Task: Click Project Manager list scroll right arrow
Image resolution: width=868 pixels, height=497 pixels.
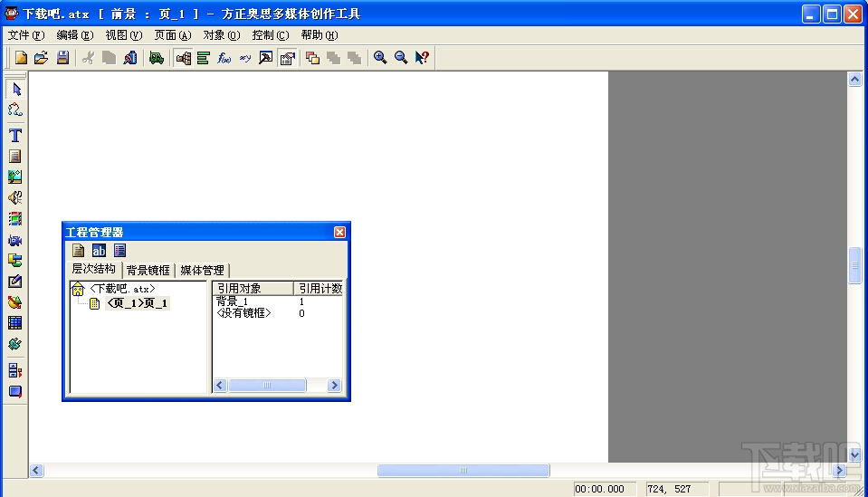Action: [334, 386]
